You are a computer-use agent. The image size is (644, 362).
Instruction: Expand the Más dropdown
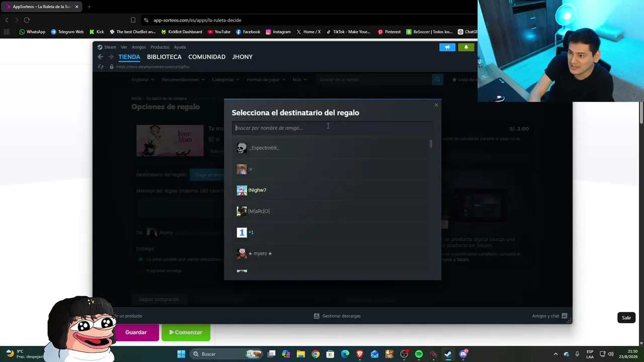pyautogui.click(x=299, y=79)
